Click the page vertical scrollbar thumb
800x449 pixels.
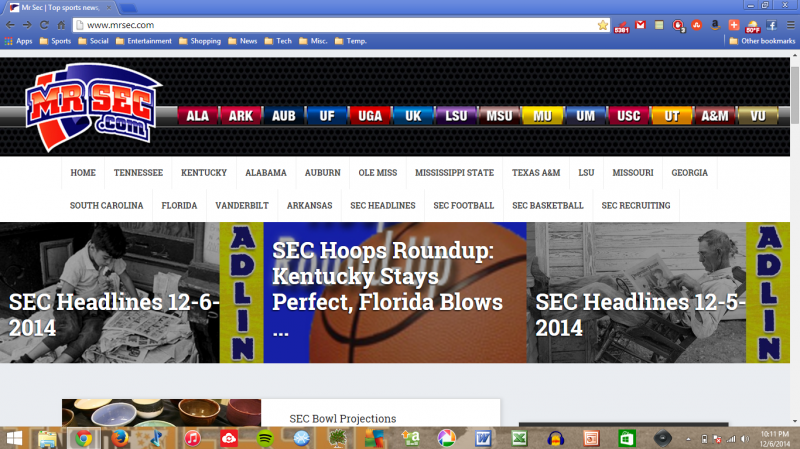795,95
